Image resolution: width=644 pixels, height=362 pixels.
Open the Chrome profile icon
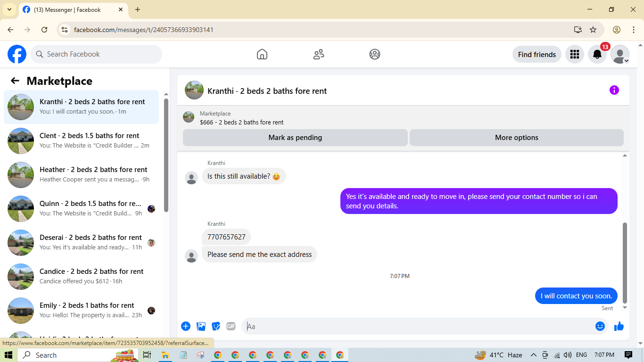[617, 30]
